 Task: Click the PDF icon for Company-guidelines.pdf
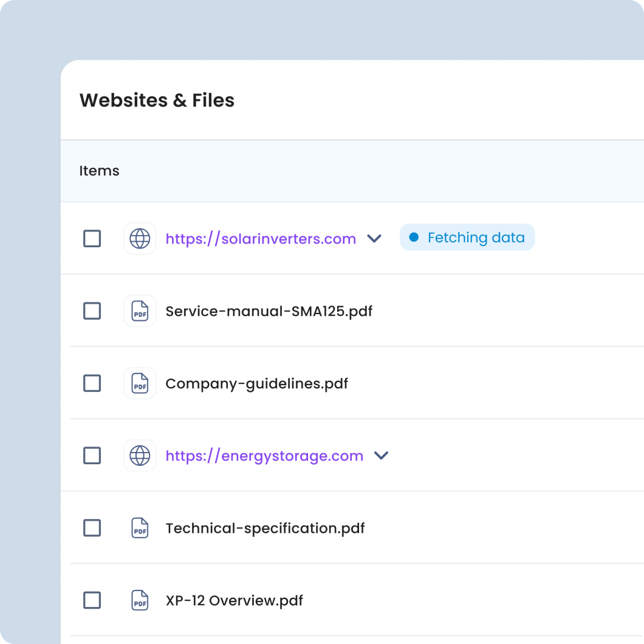pyautogui.click(x=140, y=383)
